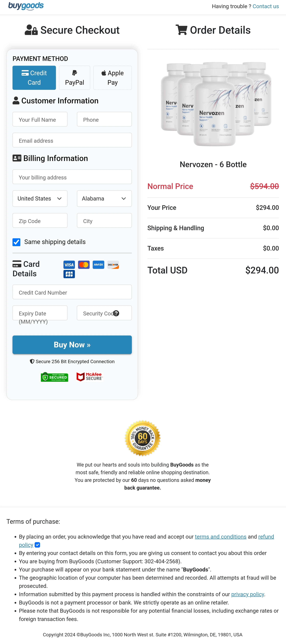
Task: Click the BuyGoods logo
Action: click(x=26, y=6)
